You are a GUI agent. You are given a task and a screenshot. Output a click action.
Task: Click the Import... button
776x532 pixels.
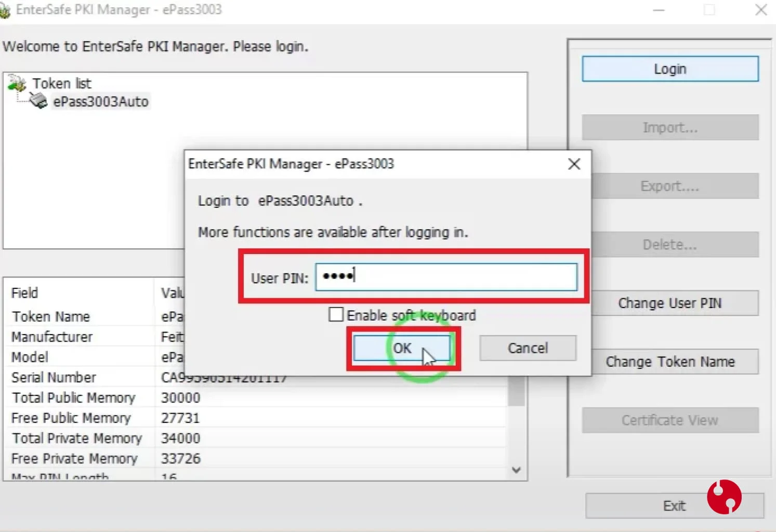pyautogui.click(x=670, y=127)
